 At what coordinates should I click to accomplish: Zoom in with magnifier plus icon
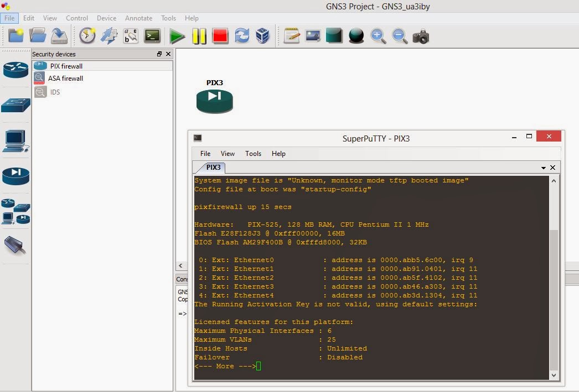[x=378, y=36]
